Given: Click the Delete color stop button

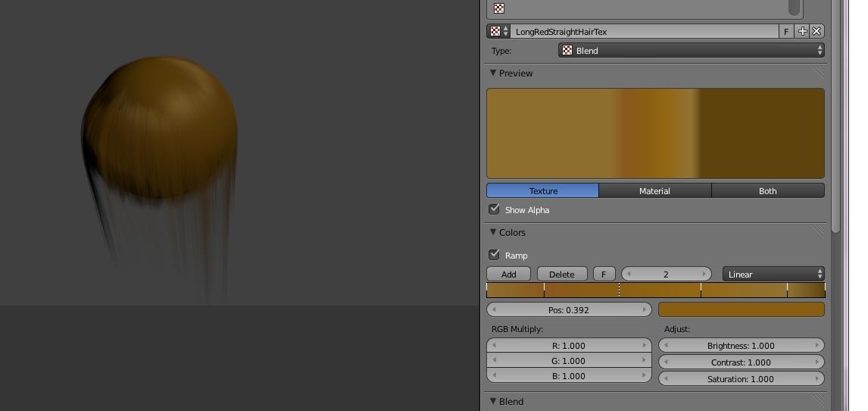Looking at the screenshot, I should tap(561, 275).
